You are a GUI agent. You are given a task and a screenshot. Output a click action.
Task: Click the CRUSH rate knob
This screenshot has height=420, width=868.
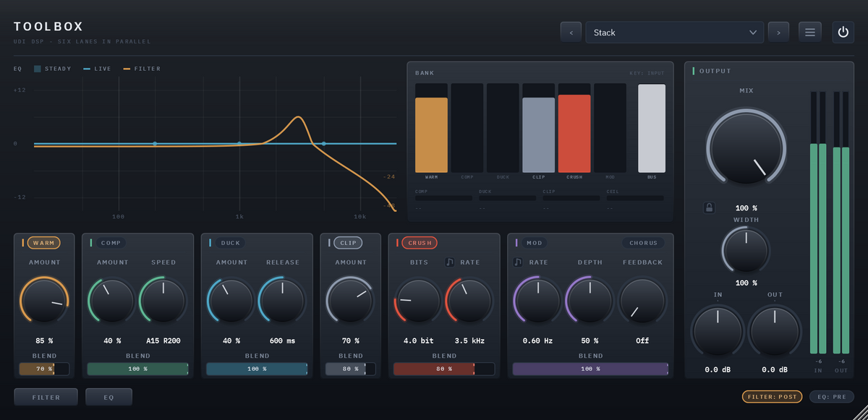[x=470, y=300]
